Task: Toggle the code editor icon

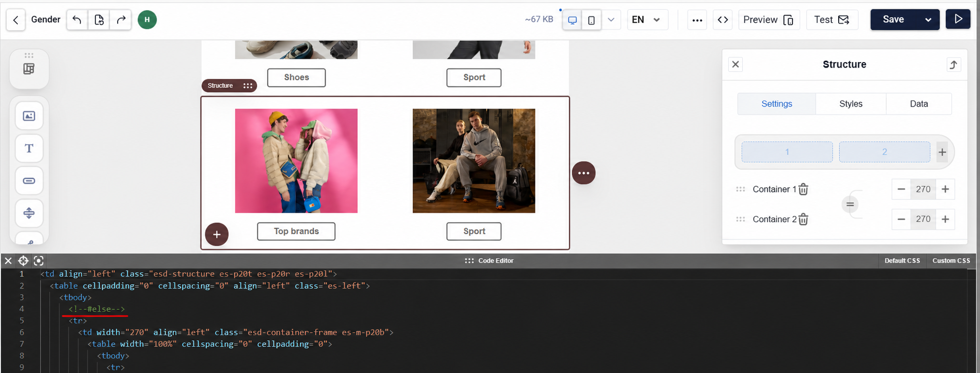Action: pyautogui.click(x=723, y=20)
